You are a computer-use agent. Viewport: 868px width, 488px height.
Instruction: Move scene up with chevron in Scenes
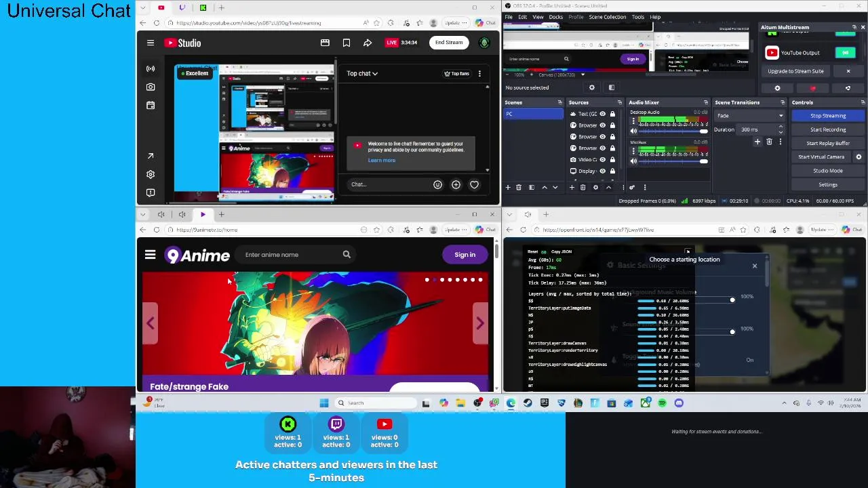click(x=545, y=188)
